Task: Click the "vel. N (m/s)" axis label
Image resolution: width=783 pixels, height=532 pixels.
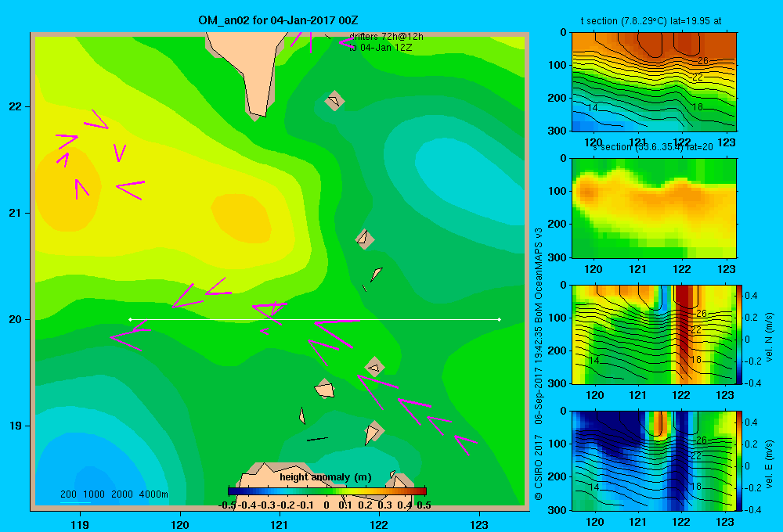Action: click(x=770, y=337)
